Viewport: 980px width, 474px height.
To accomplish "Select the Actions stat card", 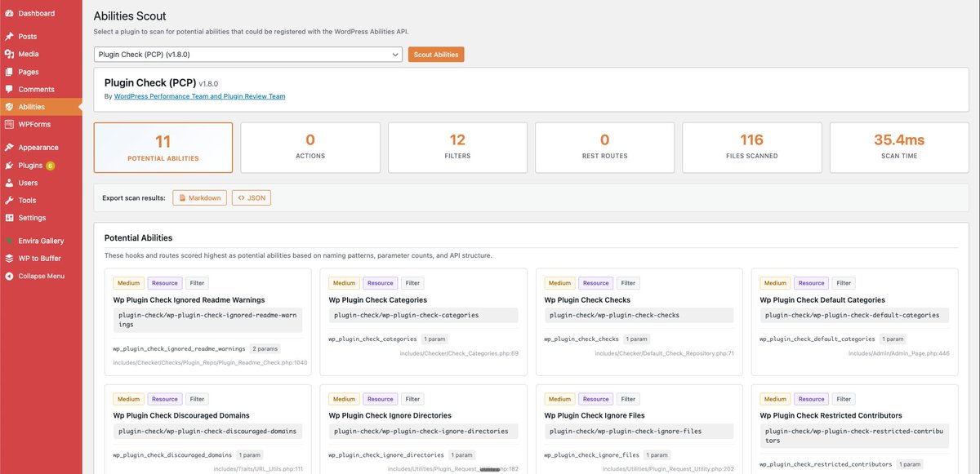I will (310, 148).
